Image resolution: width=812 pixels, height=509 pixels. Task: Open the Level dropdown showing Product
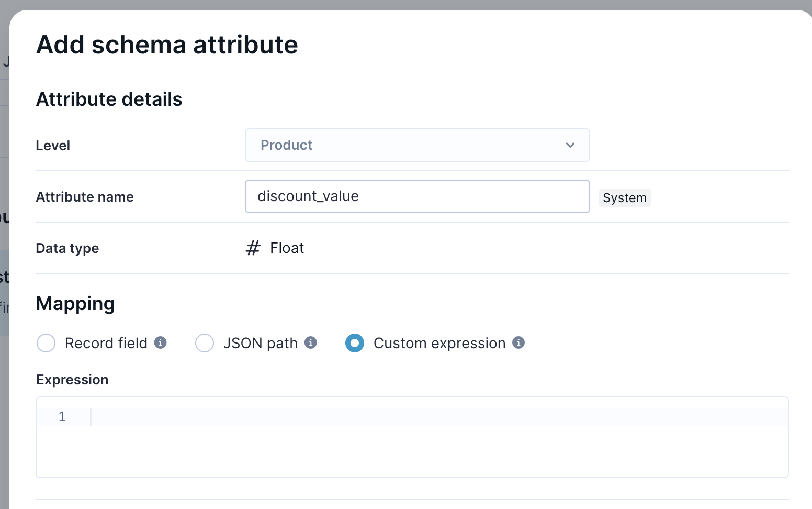(417, 145)
